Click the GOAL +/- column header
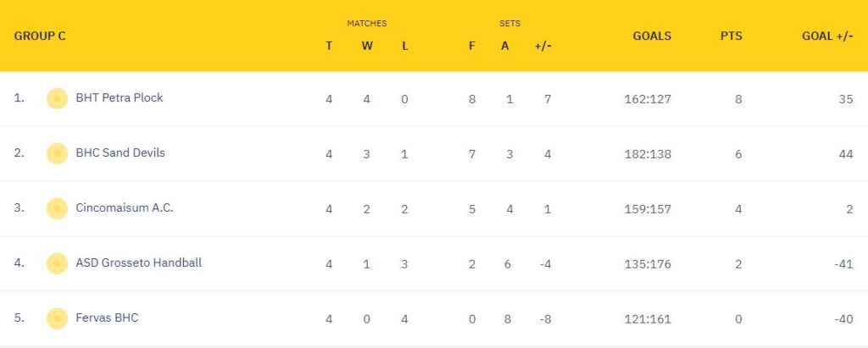 coord(827,36)
